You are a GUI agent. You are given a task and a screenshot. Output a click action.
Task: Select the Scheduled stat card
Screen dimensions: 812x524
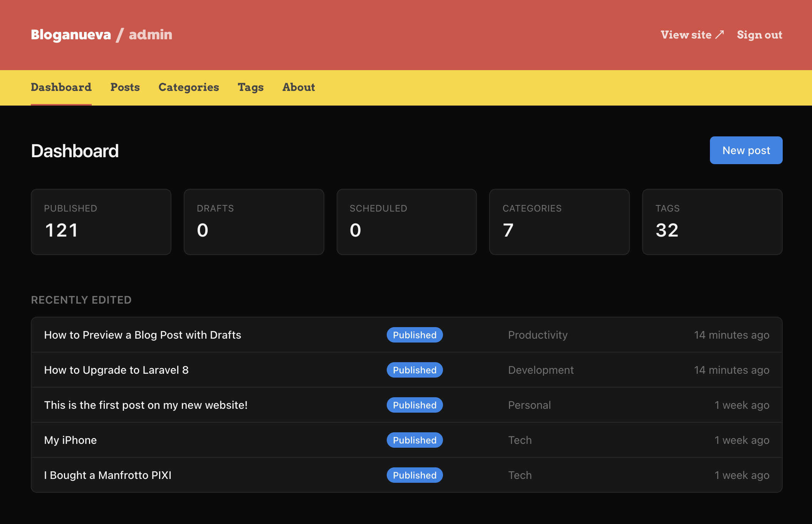tap(407, 222)
